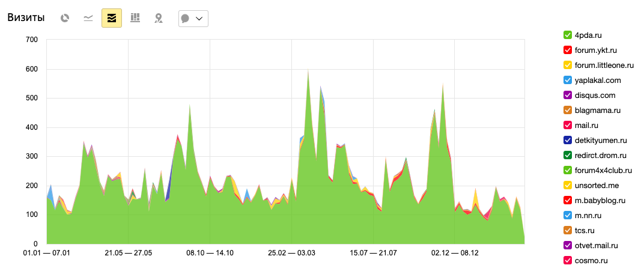Viewport: 644px width, 271px height.
Task: Open the chart annotations dropdown
Action: pos(193,19)
